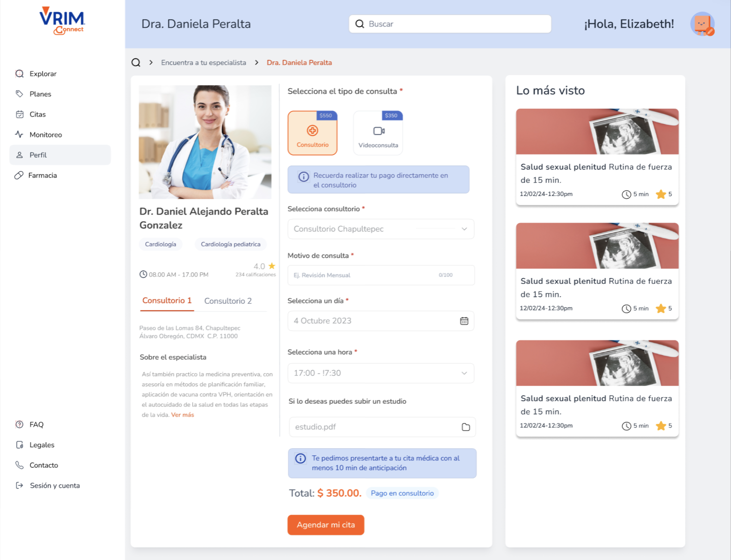Viewport: 731px width, 560px height.
Task: Expand the Consultorio Chapultepec dropdown
Action: pos(381,229)
